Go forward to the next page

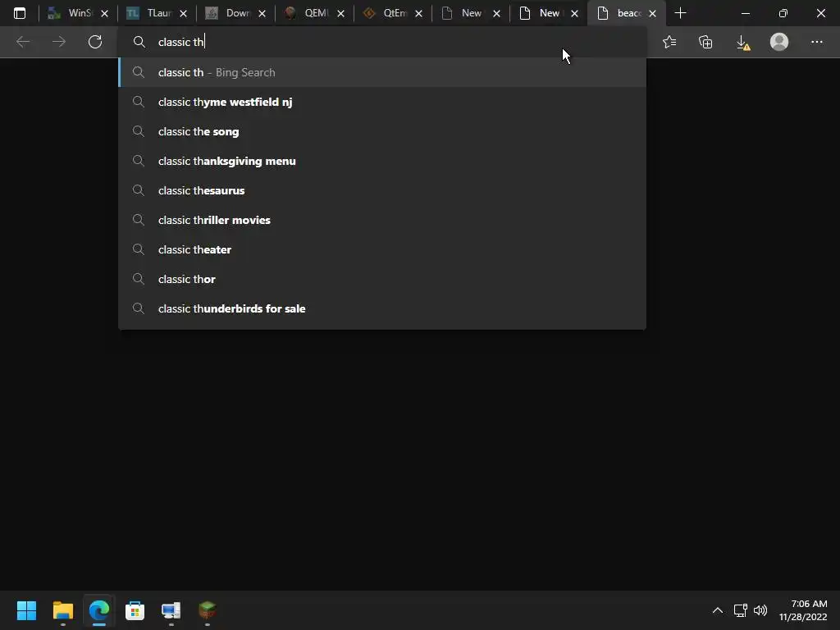(59, 42)
